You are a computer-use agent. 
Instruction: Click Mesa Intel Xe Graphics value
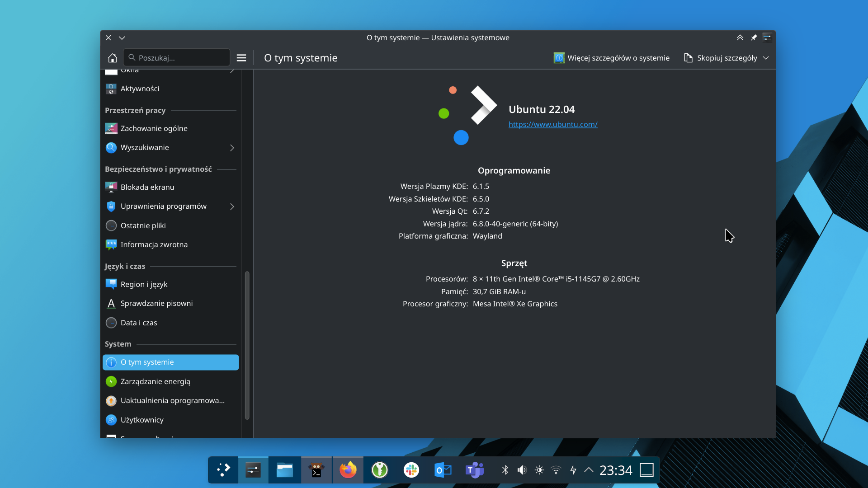pos(515,304)
